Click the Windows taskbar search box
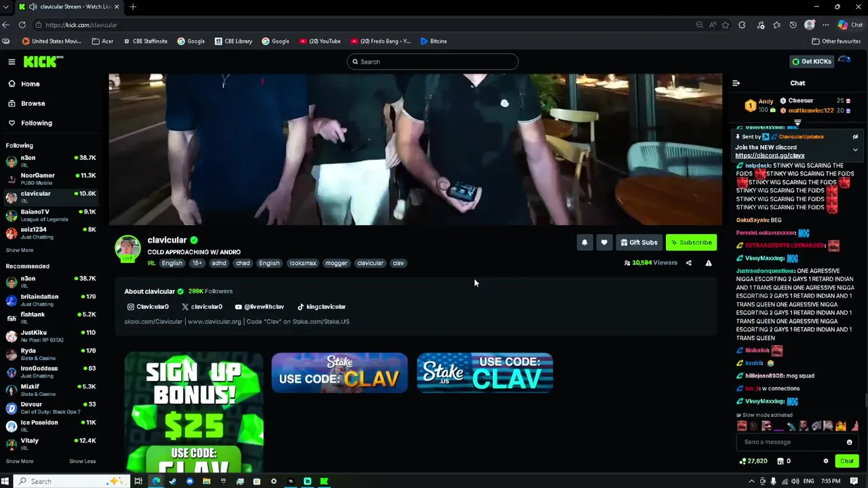The image size is (868, 488). (71, 481)
